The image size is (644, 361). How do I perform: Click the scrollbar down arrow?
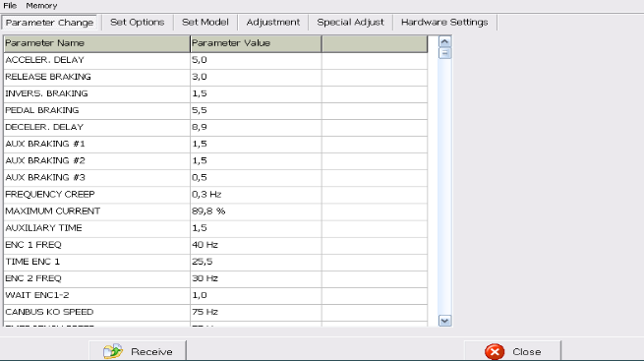(x=444, y=321)
